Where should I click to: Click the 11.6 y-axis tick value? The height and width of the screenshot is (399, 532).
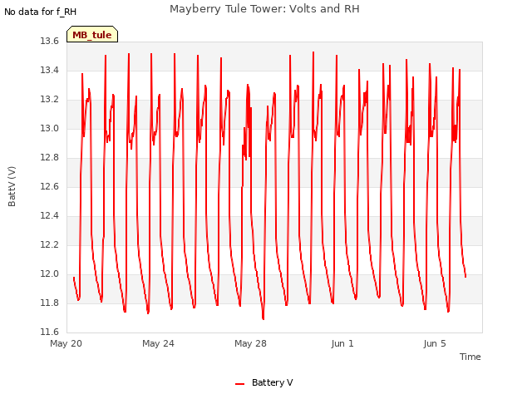click(x=50, y=332)
